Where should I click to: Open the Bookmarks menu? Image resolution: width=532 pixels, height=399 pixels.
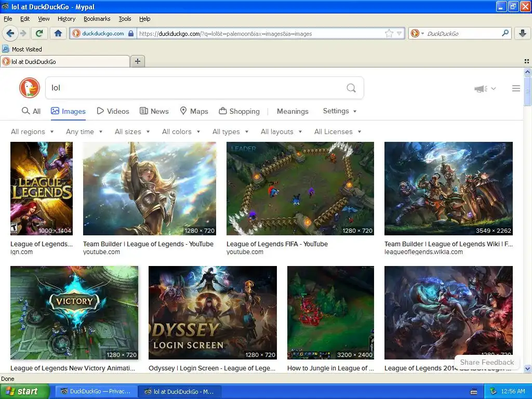tap(97, 19)
